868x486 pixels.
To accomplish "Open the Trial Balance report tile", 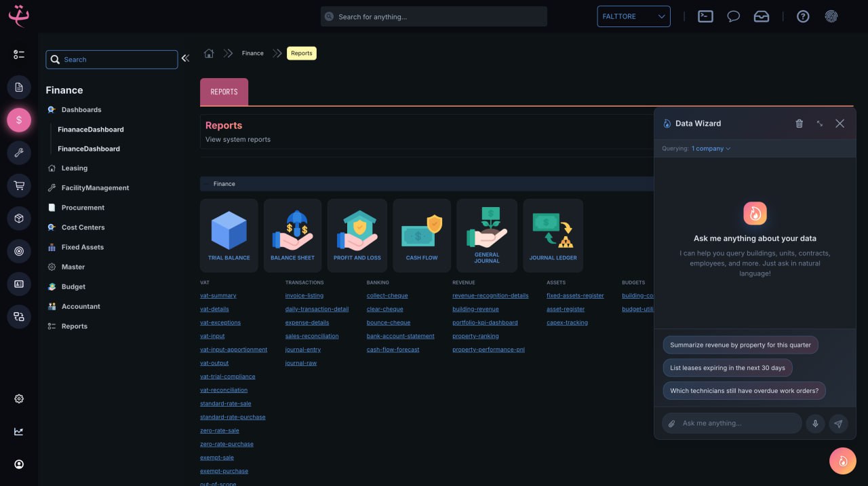I will click(229, 235).
